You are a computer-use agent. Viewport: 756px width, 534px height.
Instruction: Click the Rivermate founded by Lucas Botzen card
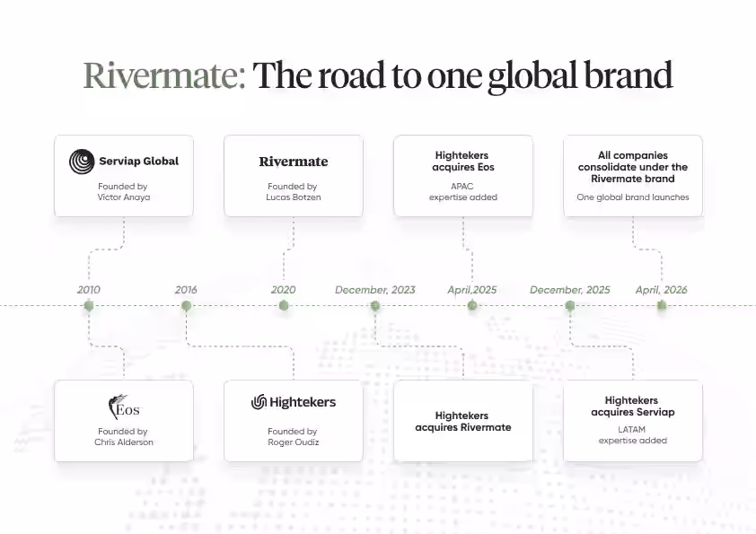tap(294, 176)
